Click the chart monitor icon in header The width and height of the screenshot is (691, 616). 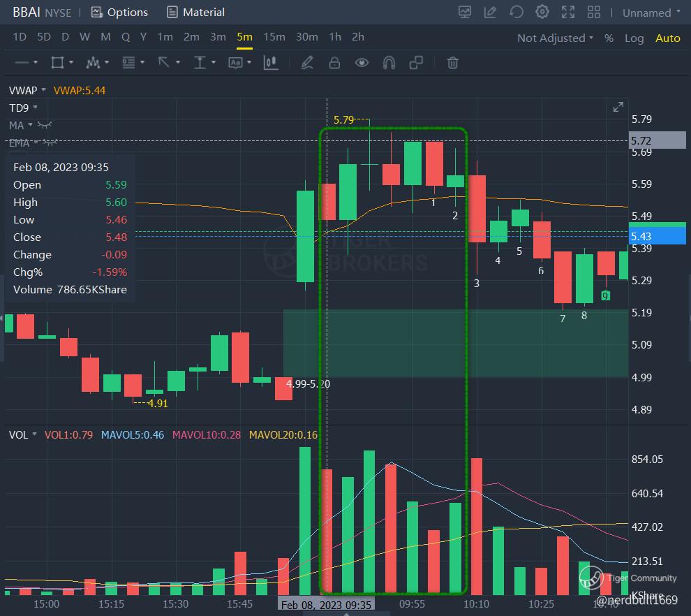464,13
